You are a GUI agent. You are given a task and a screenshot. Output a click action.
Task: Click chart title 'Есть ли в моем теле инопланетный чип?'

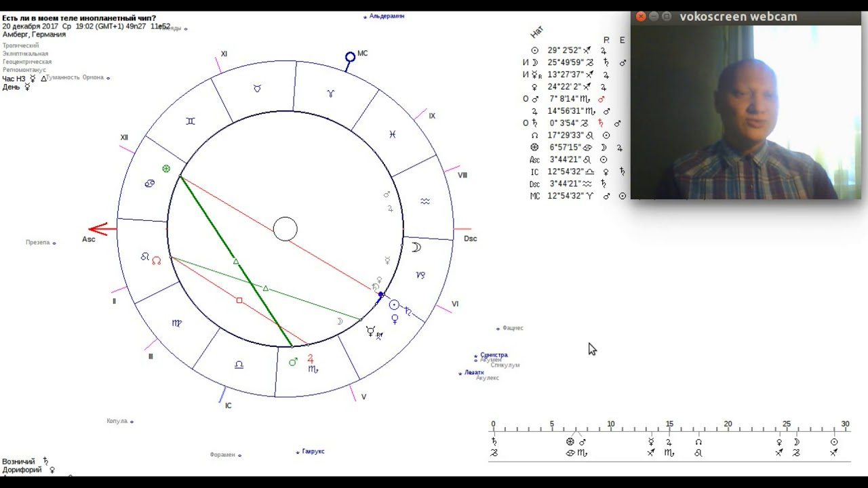[x=79, y=18]
